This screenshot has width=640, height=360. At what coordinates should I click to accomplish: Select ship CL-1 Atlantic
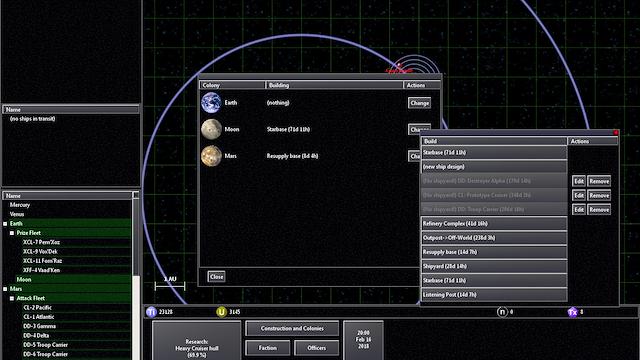(x=39, y=317)
